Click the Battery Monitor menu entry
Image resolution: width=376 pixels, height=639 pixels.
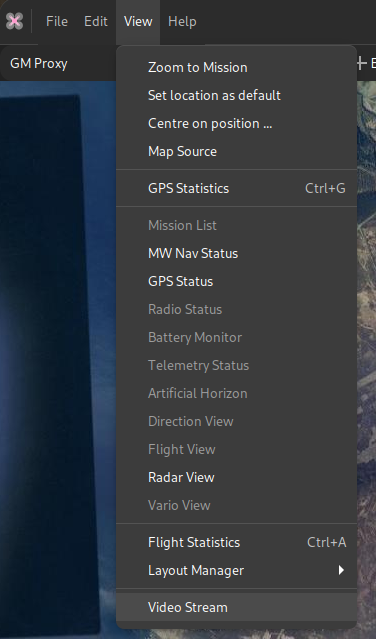point(236,337)
